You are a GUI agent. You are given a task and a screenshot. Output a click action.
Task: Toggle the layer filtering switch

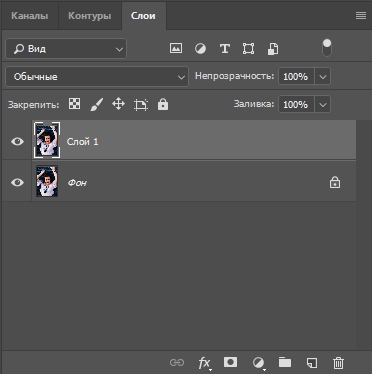327,47
